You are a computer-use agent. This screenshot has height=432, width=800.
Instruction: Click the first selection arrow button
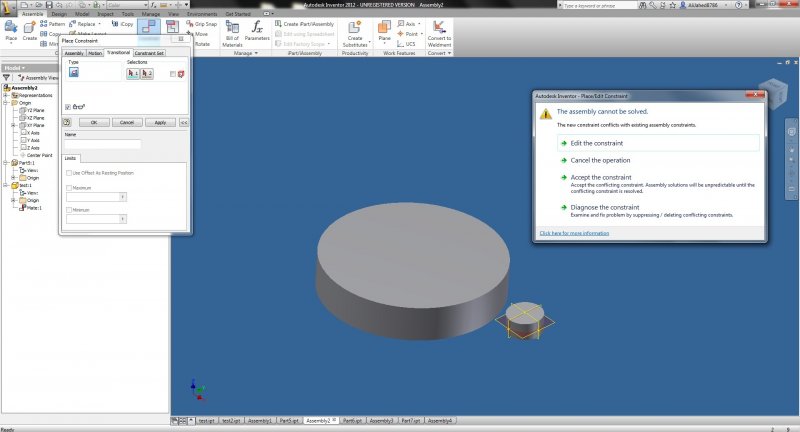134,73
